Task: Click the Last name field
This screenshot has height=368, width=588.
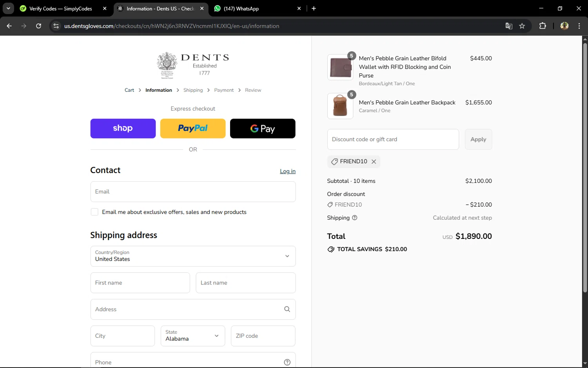Action: pos(246,283)
